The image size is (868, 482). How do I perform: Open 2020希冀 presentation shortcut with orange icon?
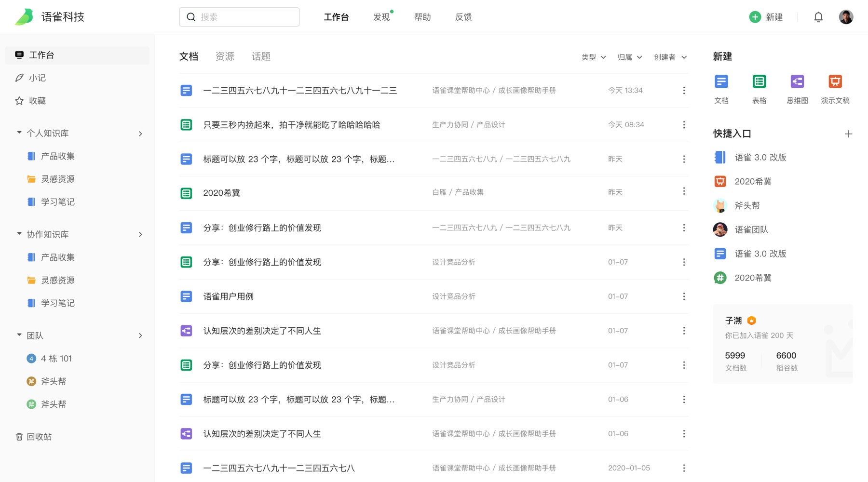click(743, 181)
